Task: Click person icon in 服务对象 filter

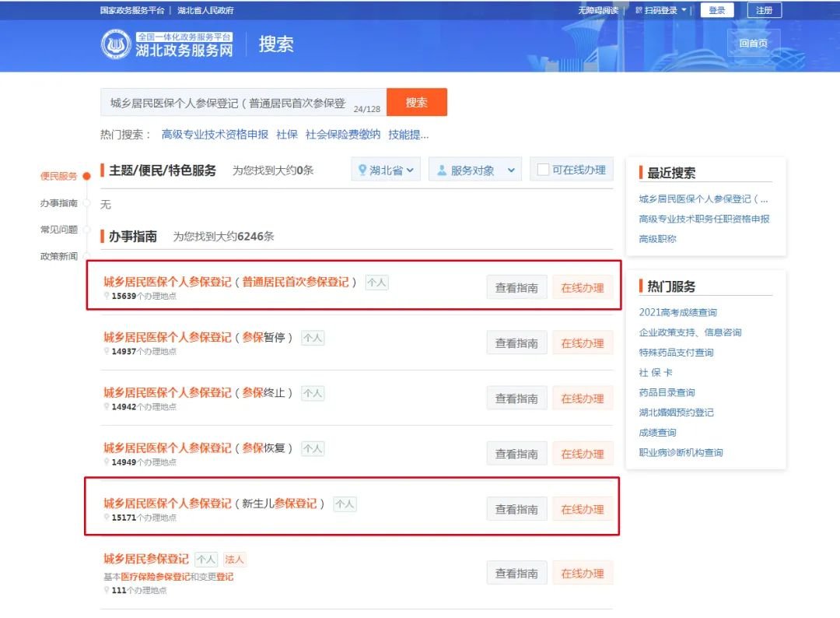Action: pyautogui.click(x=441, y=170)
